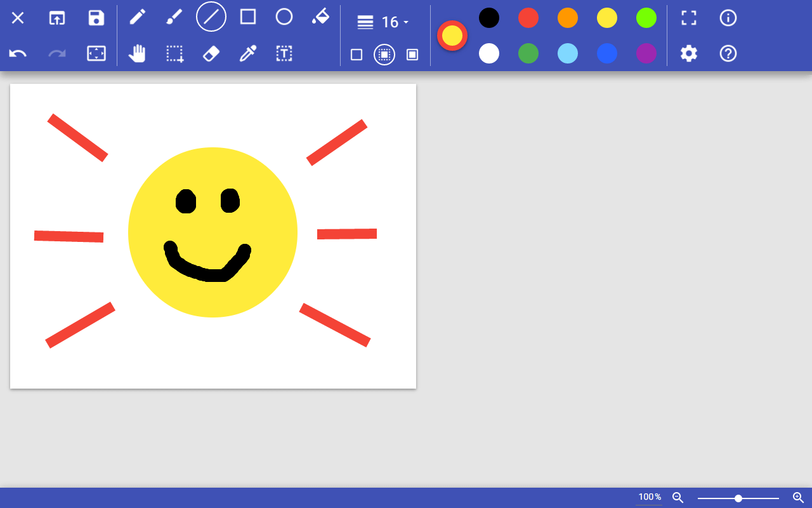This screenshot has width=812, height=508.
Task: Undo the last drawing action
Action: (17, 54)
